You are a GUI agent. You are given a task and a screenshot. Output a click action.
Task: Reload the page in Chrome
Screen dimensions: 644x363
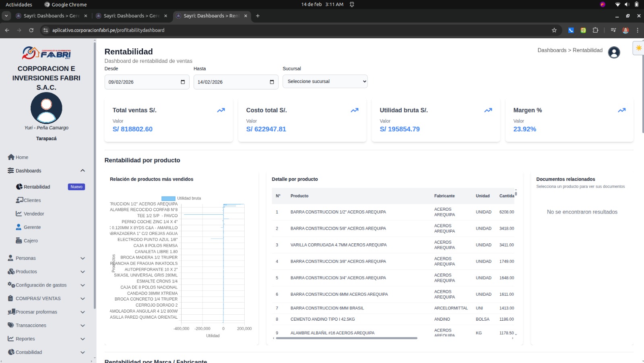tap(31, 30)
